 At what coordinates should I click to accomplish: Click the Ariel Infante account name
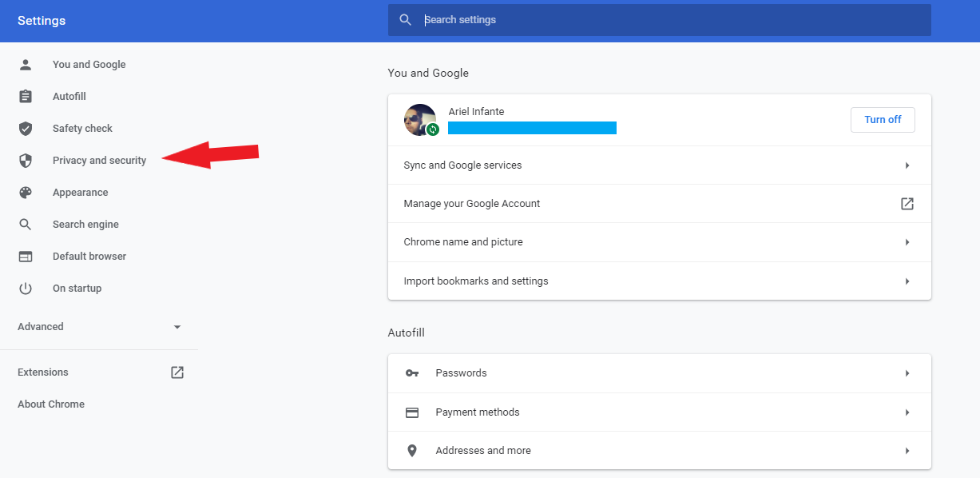476,112
